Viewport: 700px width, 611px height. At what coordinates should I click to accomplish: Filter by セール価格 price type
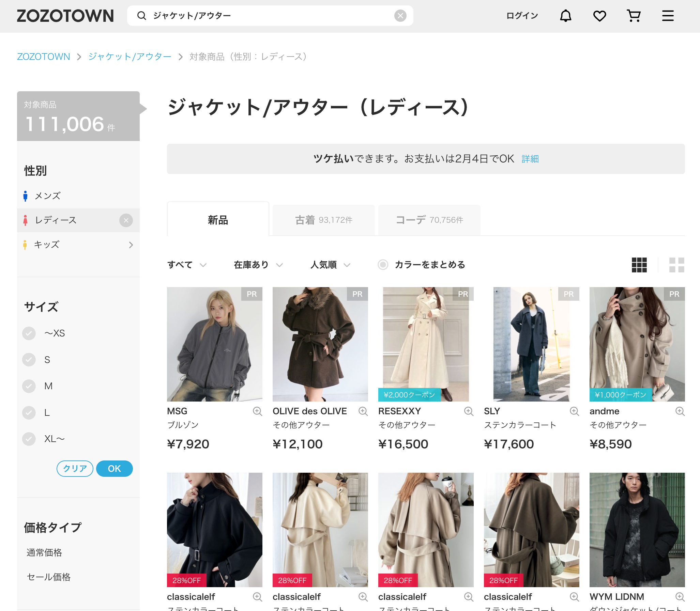click(x=48, y=577)
